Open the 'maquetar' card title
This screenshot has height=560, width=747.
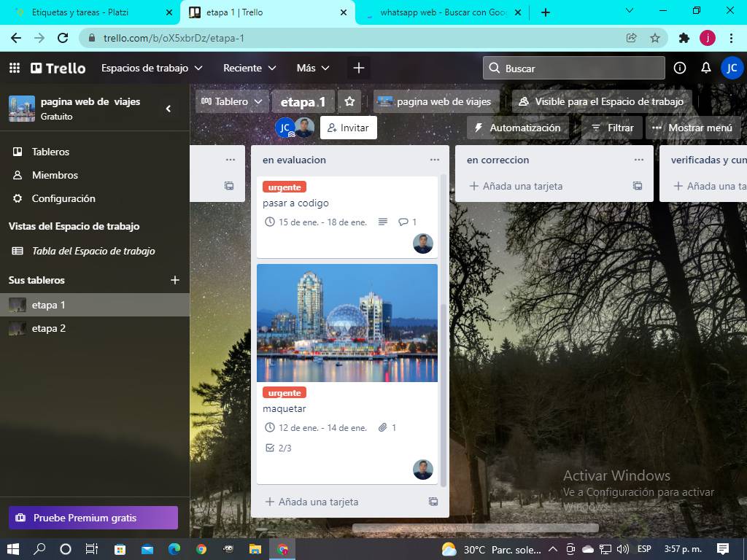point(285,409)
